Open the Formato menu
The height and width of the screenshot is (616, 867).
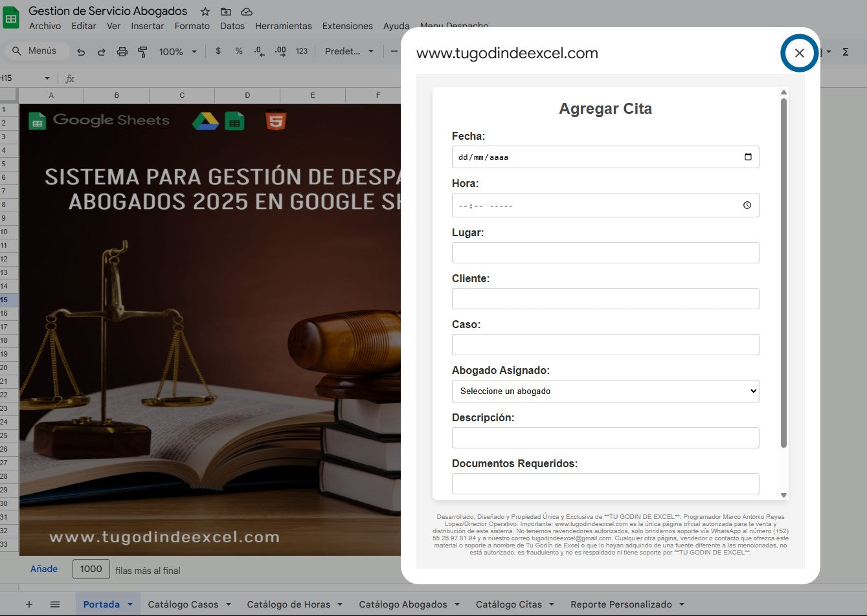(192, 26)
